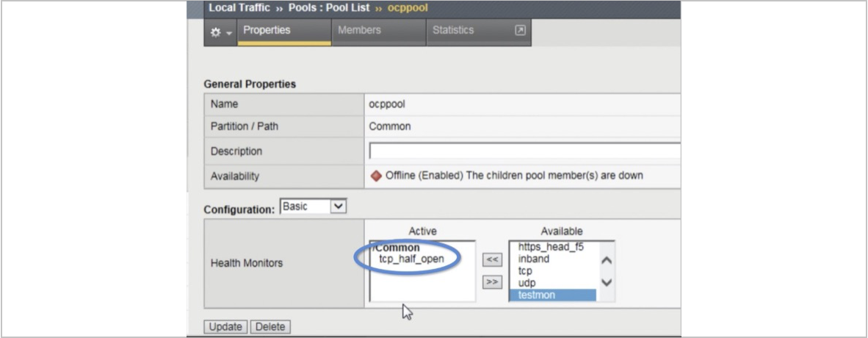The height and width of the screenshot is (338, 868).
Task: Open the gear settings menu
Action: 221,32
